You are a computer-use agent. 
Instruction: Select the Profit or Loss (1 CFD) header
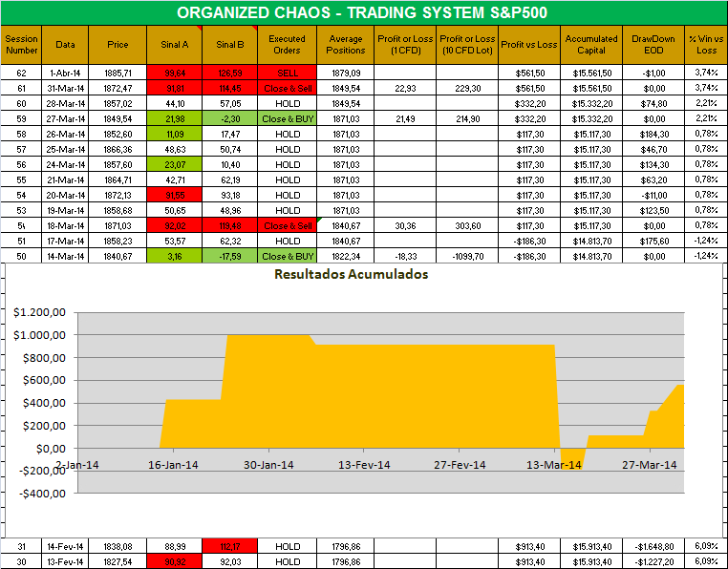(x=405, y=45)
